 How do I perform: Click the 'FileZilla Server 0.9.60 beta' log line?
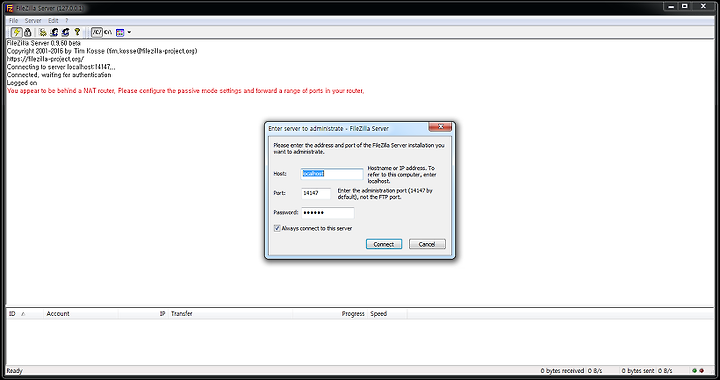[44, 43]
